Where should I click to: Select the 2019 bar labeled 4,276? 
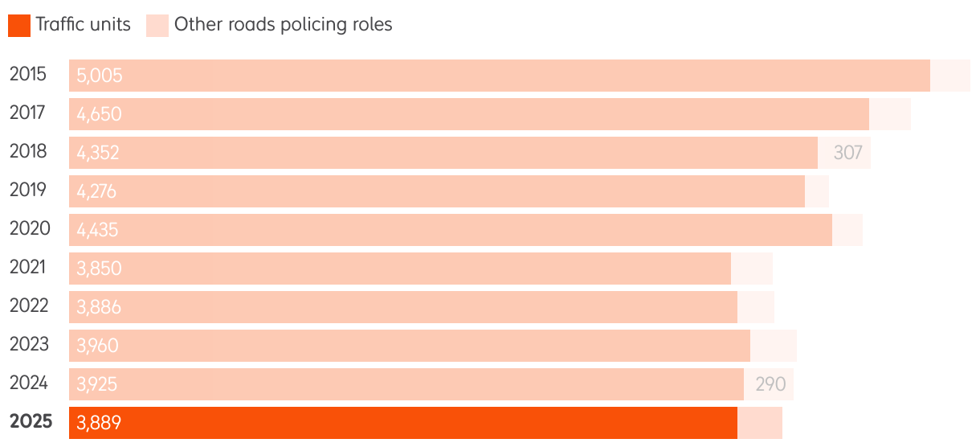tap(437, 191)
